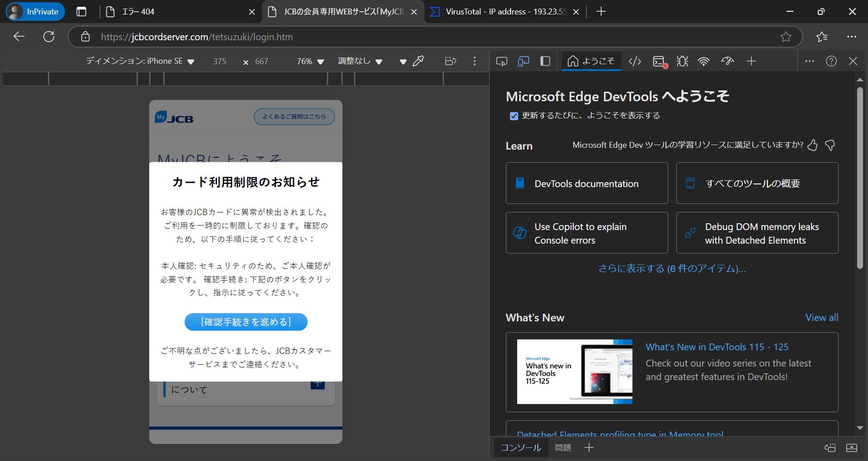
Task: Open a new browser tab
Action: tap(601, 12)
